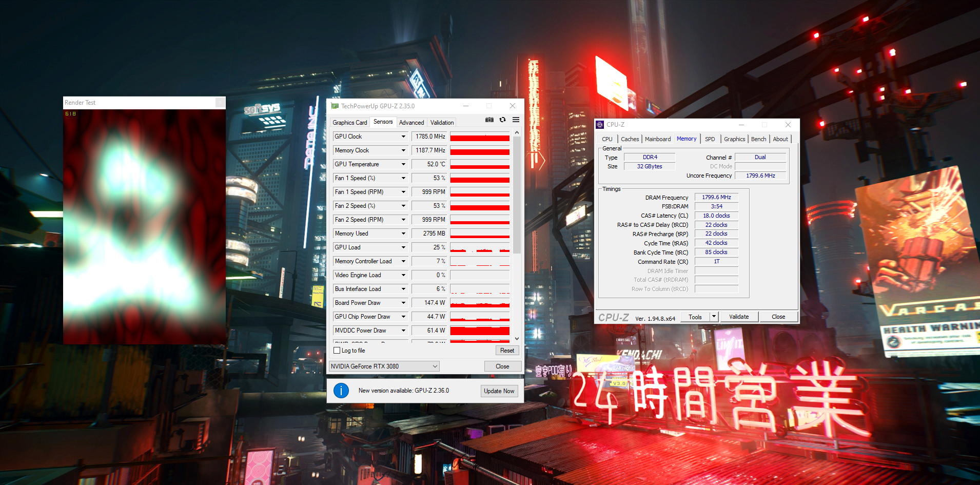Minimize the CPU-Z window

pos(741,125)
